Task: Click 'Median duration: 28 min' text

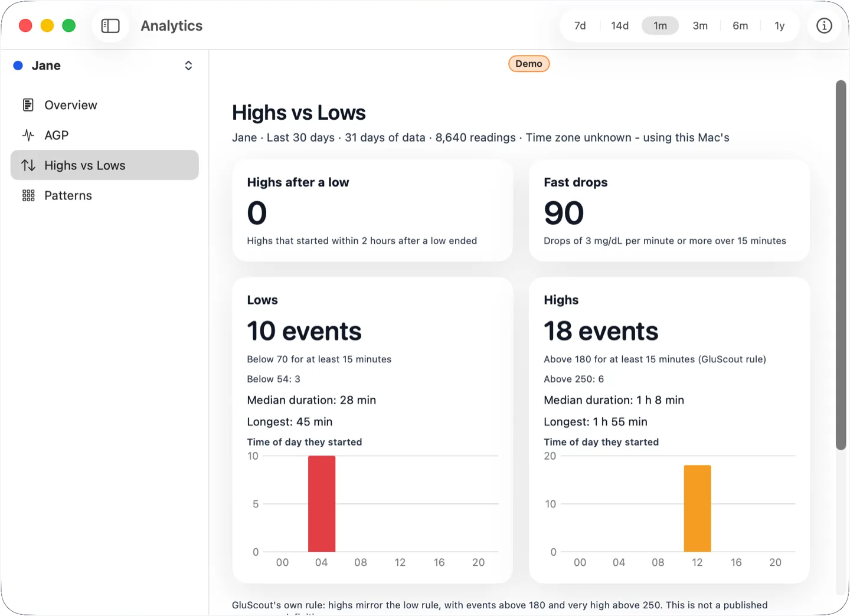Action: coord(312,400)
